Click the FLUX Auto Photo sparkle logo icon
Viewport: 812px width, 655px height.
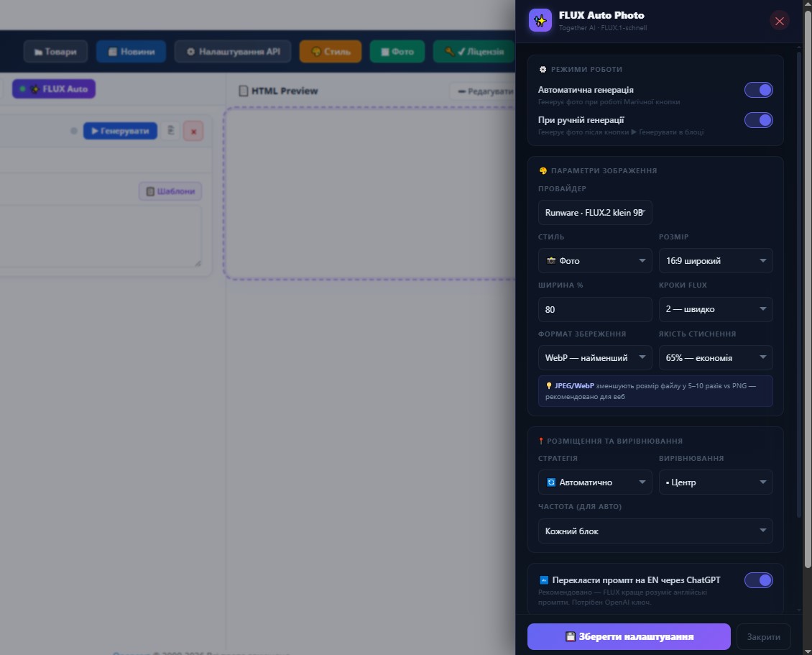coord(540,21)
